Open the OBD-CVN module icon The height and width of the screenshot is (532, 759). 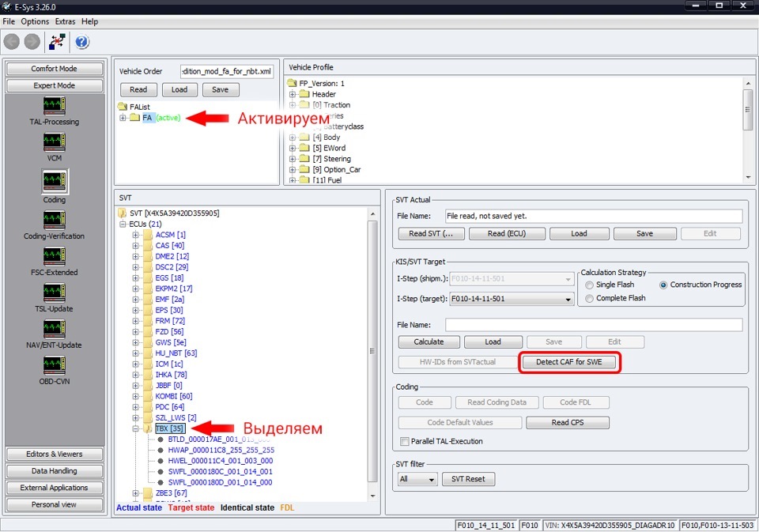click(55, 365)
